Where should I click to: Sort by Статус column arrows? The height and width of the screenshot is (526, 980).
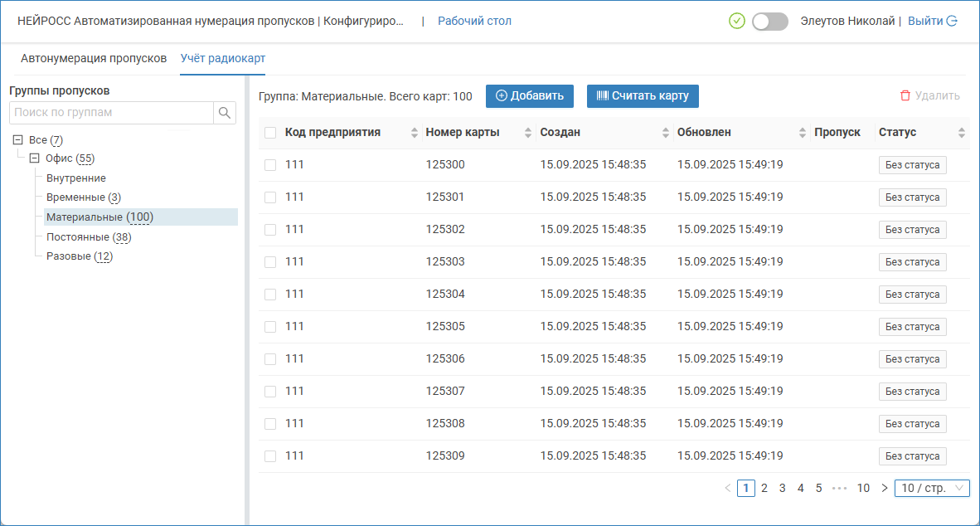coord(962,133)
